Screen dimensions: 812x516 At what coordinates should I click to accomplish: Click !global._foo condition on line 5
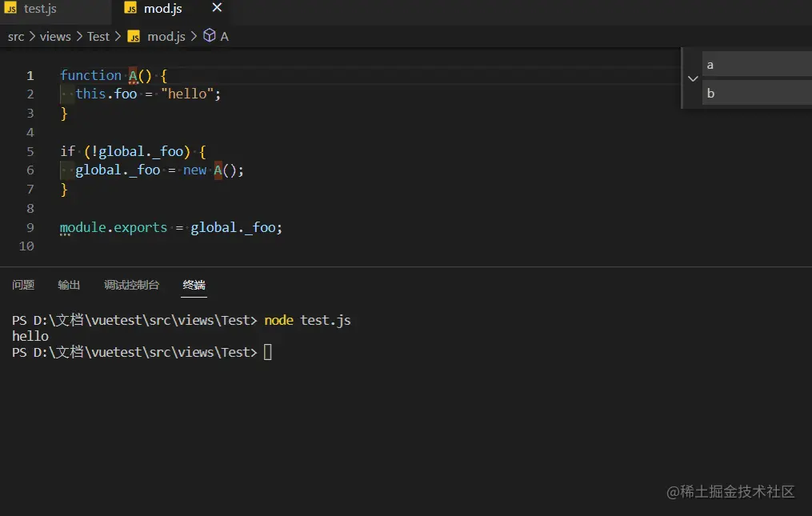coord(138,151)
